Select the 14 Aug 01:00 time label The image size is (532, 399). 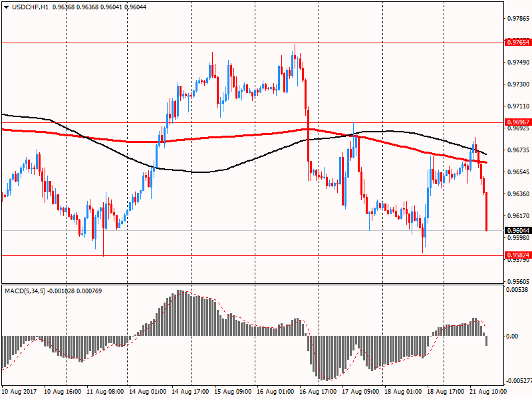click(x=148, y=392)
